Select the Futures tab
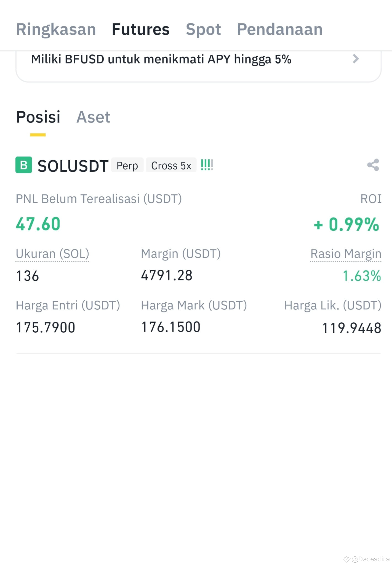This screenshot has width=392, height=565. coord(141,29)
